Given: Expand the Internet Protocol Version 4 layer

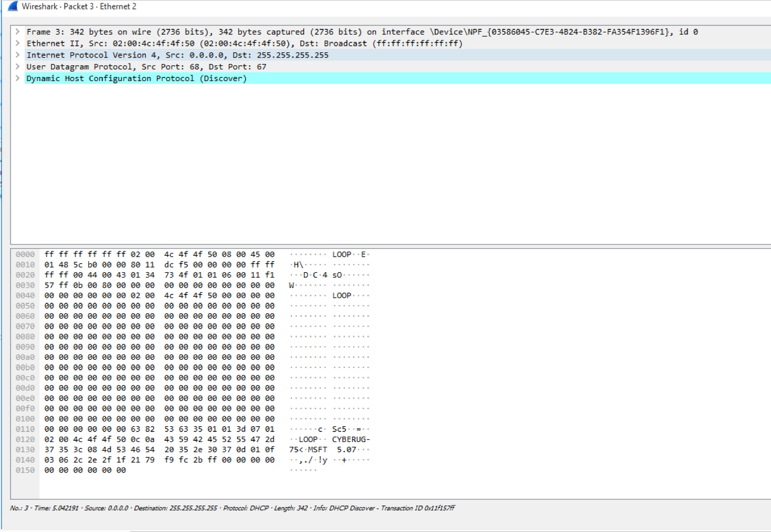Looking at the screenshot, I should pos(17,55).
